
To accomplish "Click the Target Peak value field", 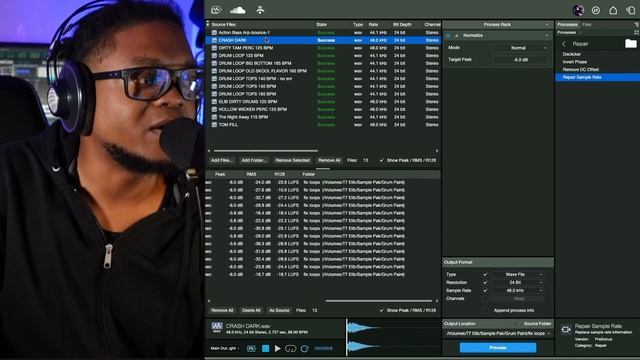I will click(x=520, y=60).
